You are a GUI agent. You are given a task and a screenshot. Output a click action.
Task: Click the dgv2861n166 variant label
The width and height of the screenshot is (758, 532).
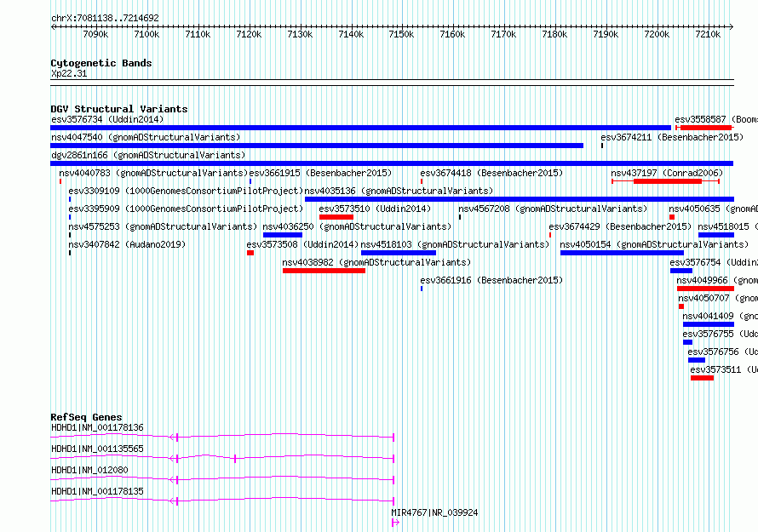click(148, 155)
